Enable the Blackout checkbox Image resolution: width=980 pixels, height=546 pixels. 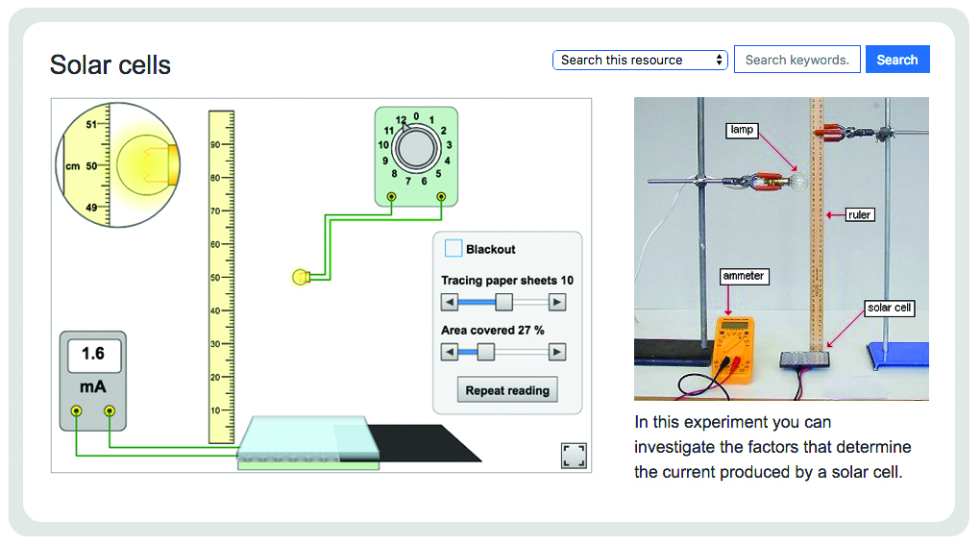pos(453,248)
